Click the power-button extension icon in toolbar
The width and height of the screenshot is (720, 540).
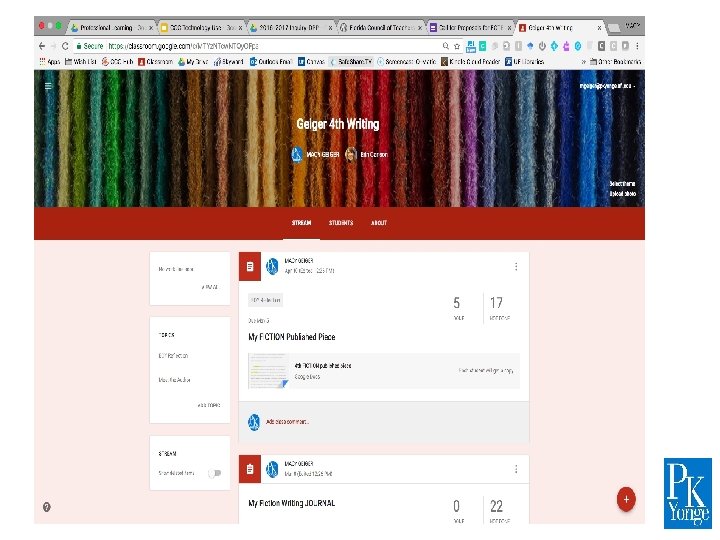(542, 46)
